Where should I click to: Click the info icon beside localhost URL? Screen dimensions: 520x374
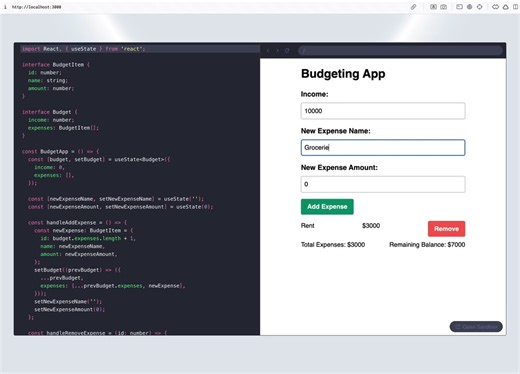(5, 7)
